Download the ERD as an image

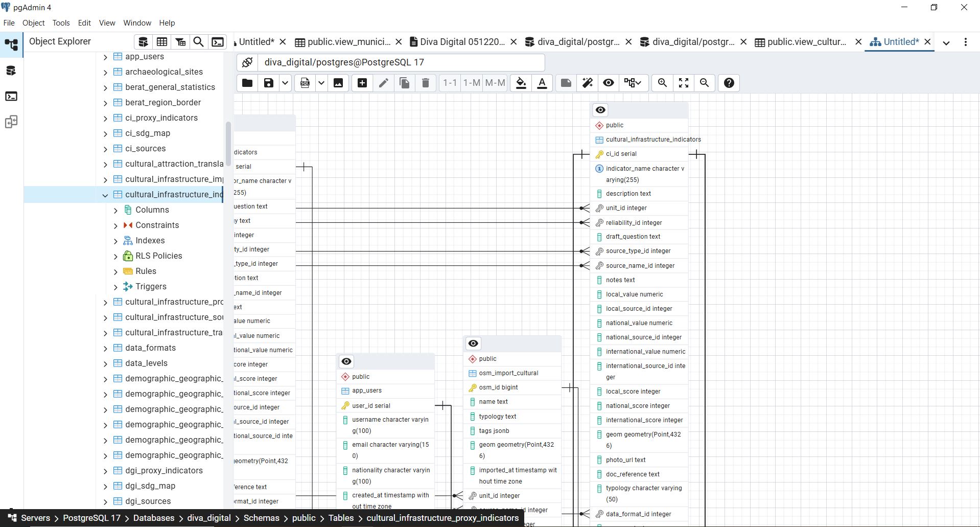338,83
